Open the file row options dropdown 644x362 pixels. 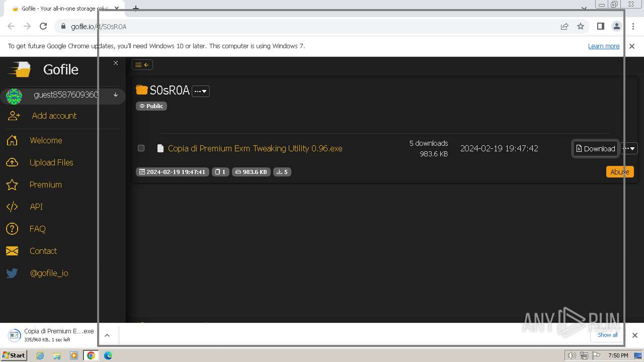[x=629, y=148]
